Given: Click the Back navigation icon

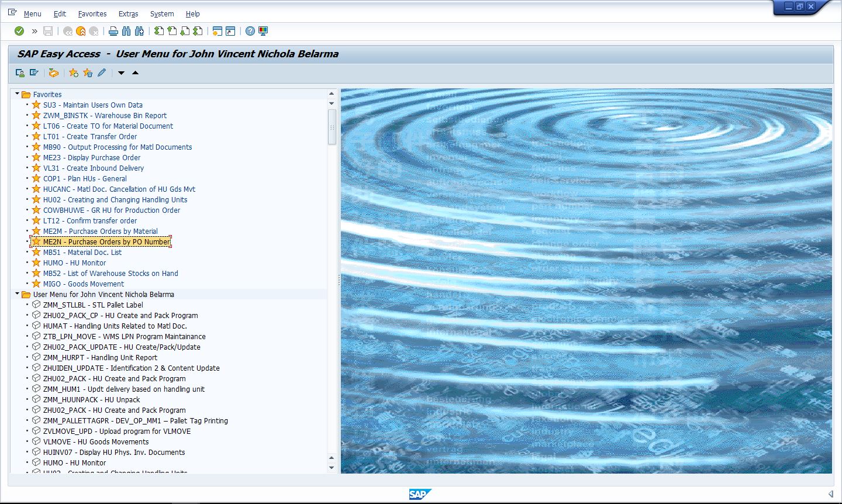Looking at the screenshot, I should 68,31.
